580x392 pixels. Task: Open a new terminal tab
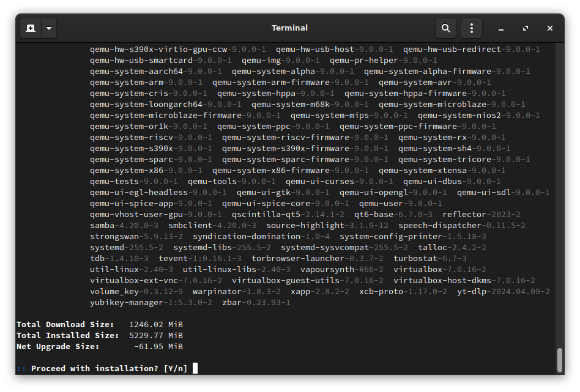pyautogui.click(x=31, y=28)
